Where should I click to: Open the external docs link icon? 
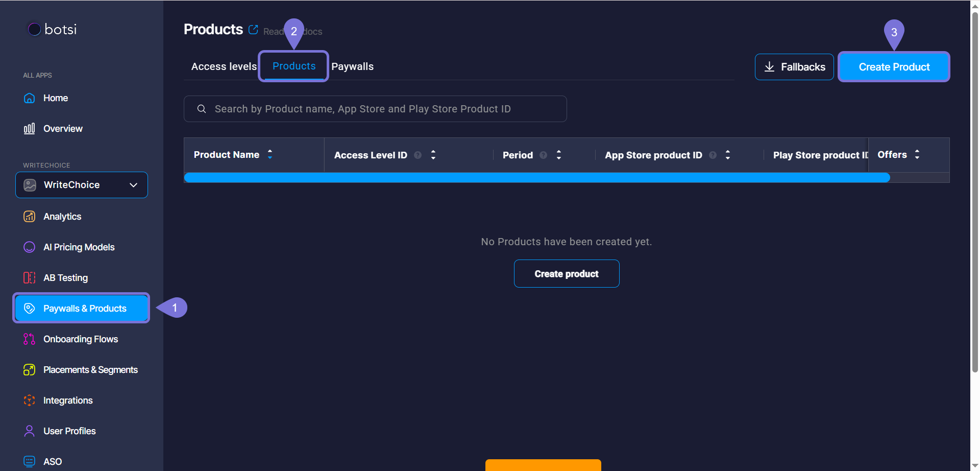[x=253, y=30]
